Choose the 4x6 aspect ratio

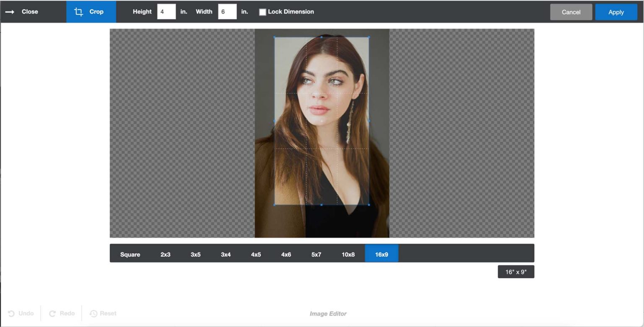[x=286, y=254]
